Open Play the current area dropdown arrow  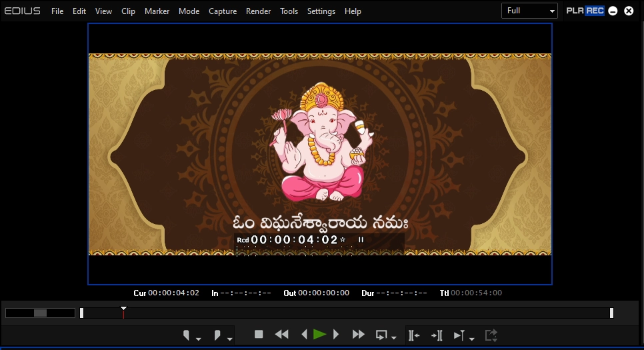[x=472, y=339]
